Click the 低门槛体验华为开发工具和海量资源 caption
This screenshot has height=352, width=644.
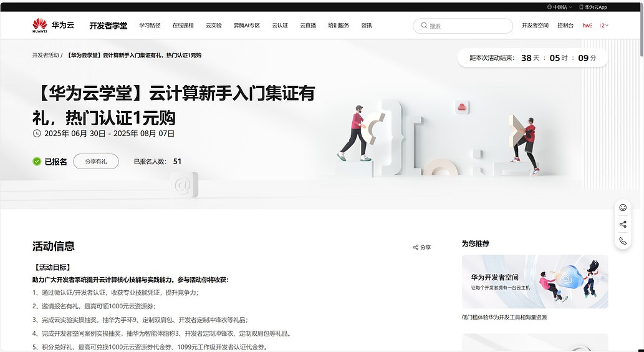[504, 318]
